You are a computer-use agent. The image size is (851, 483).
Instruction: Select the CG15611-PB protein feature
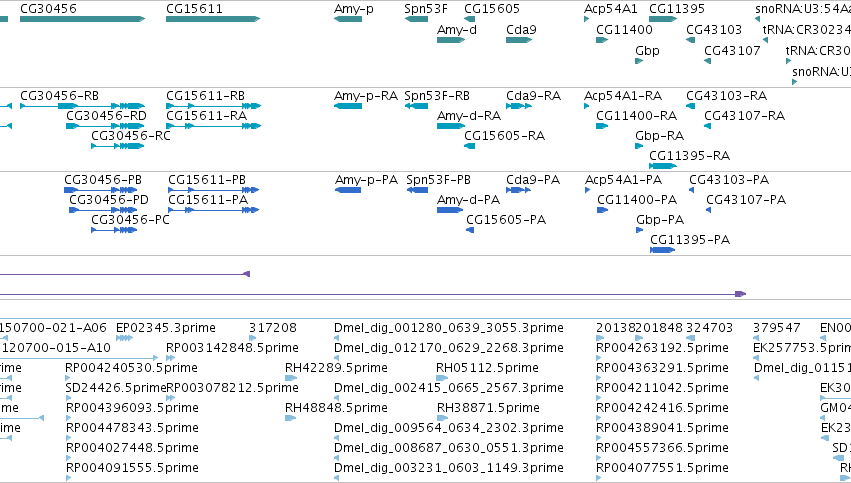[213, 190]
